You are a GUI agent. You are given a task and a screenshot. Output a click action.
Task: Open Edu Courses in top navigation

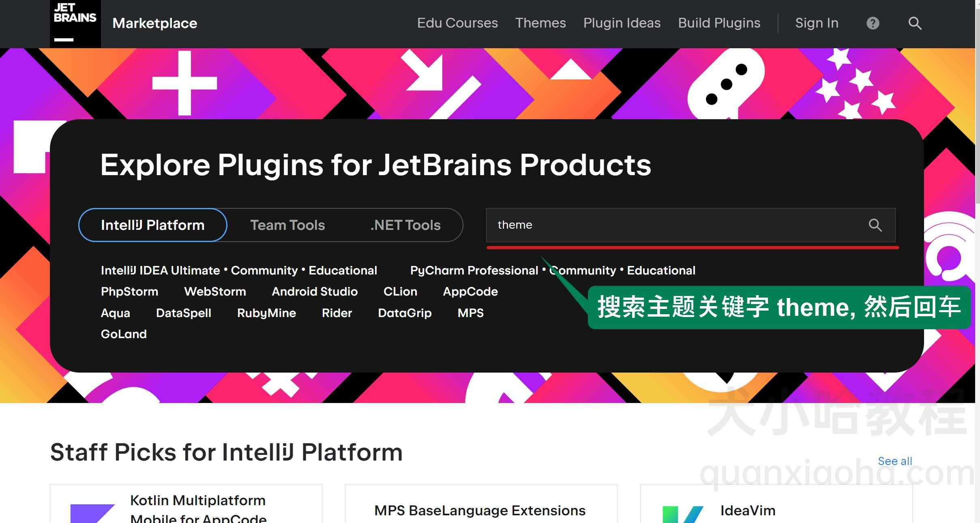(457, 23)
